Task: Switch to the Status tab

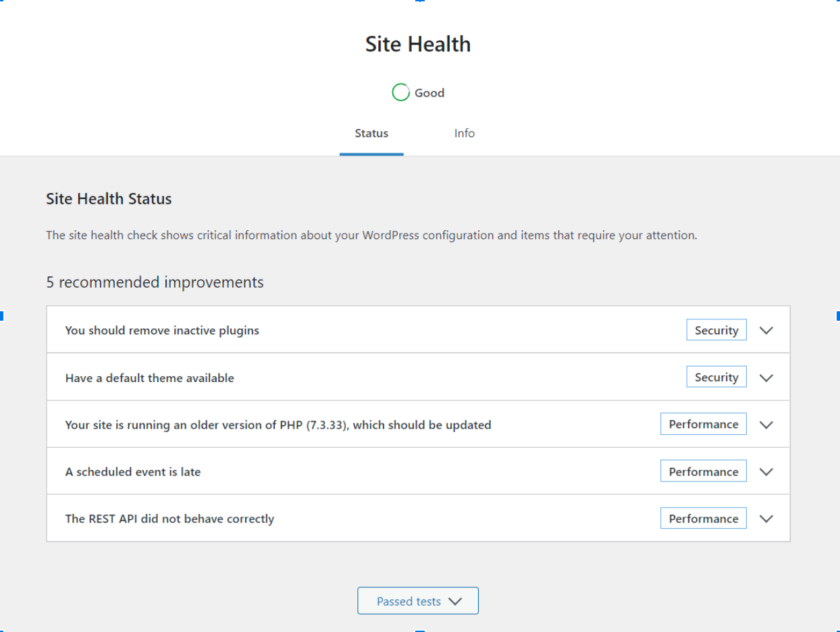Action: tap(371, 134)
